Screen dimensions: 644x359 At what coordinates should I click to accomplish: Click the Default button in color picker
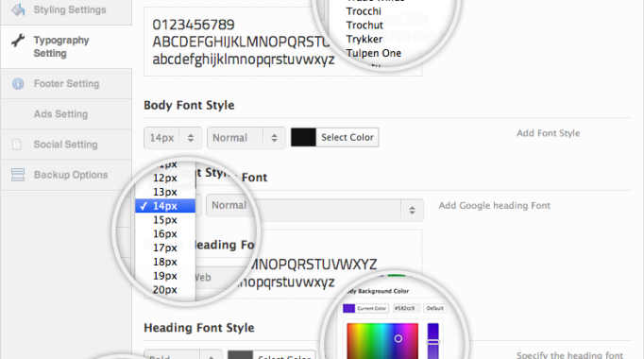[435, 308]
